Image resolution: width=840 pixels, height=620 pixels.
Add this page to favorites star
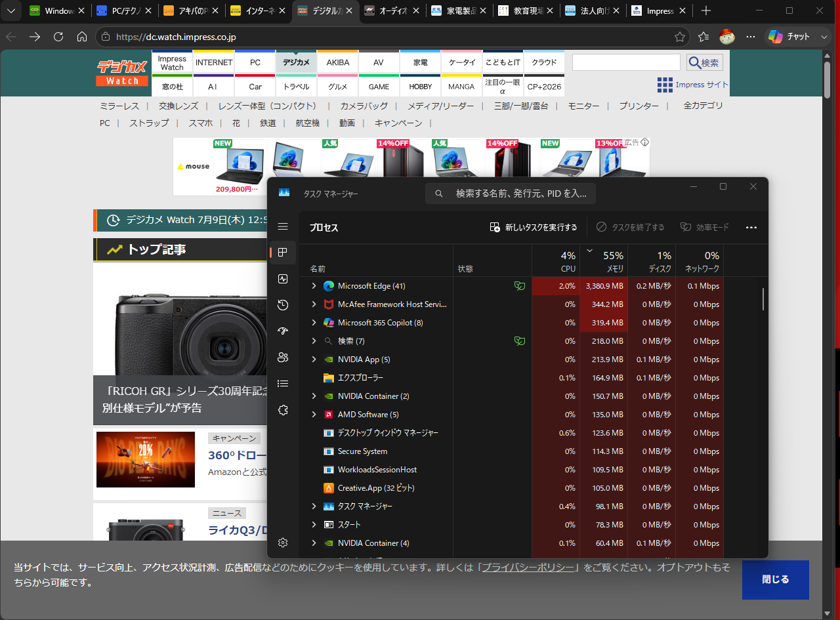(x=680, y=37)
